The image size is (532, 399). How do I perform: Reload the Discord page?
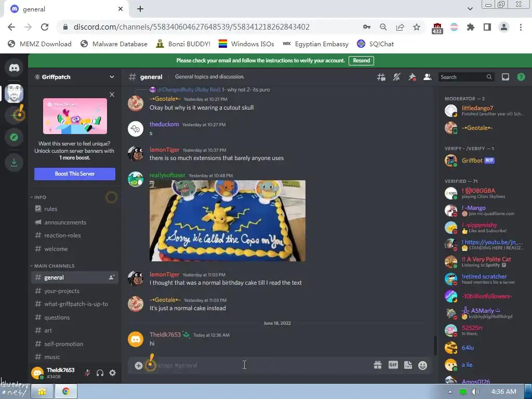pos(45,27)
